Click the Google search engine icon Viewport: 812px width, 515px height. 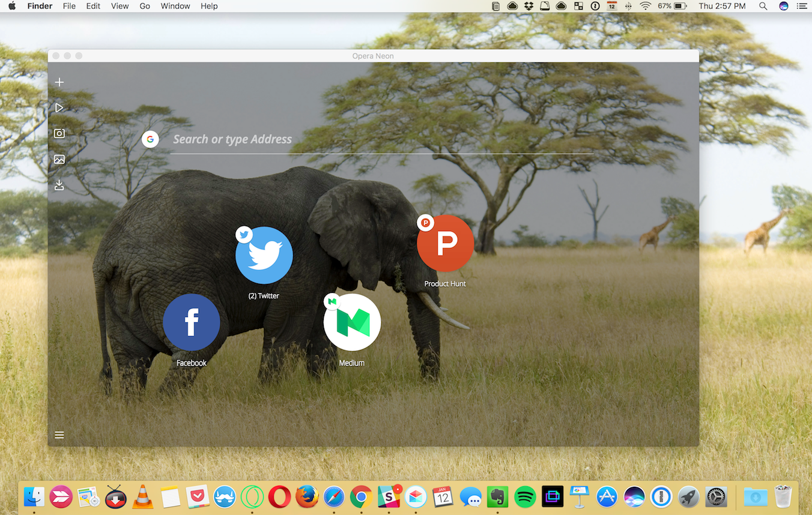pos(150,139)
